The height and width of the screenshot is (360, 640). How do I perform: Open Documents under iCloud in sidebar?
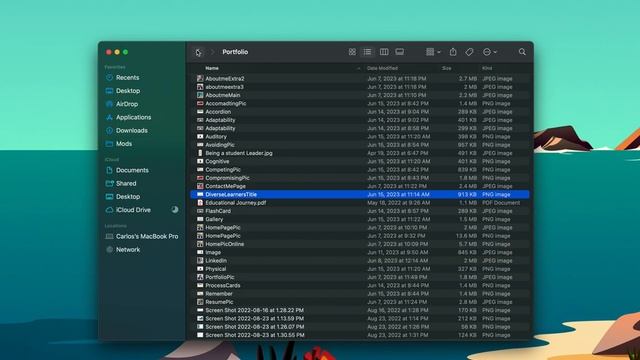(x=132, y=170)
